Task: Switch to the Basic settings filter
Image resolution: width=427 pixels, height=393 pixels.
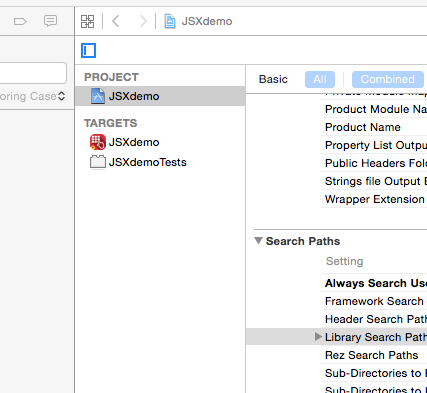Action: click(273, 79)
